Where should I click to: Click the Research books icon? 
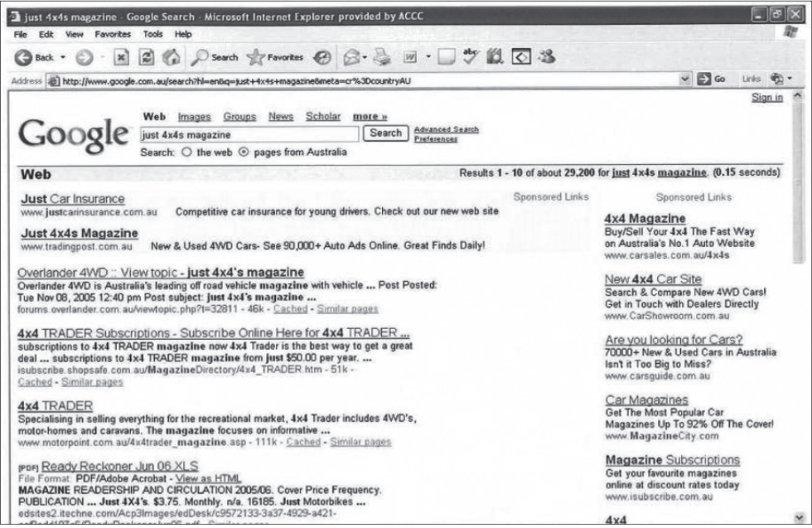click(495, 56)
